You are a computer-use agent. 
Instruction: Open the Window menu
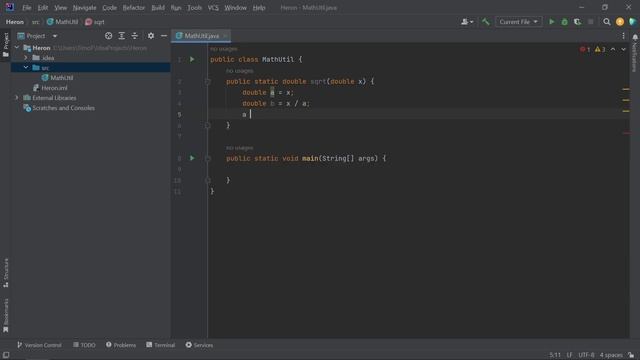point(236,8)
